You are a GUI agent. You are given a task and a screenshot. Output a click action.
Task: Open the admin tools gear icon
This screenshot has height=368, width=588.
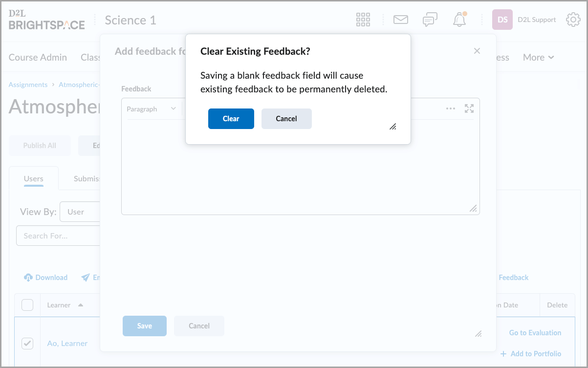point(573,20)
